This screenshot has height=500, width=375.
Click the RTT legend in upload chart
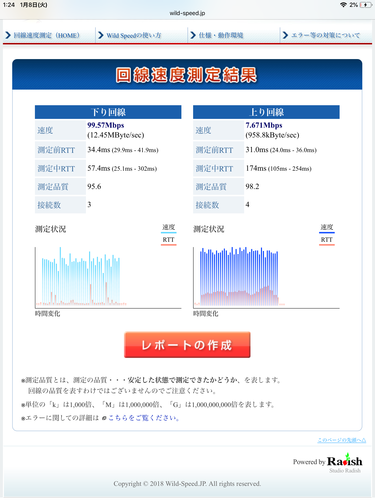[x=327, y=240]
